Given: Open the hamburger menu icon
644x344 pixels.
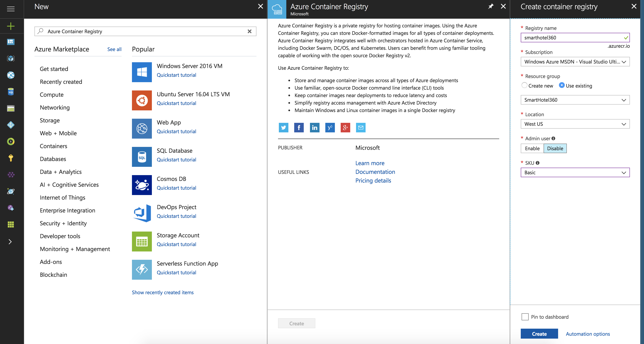Looking at the screenshot, I should click(11, 9).
